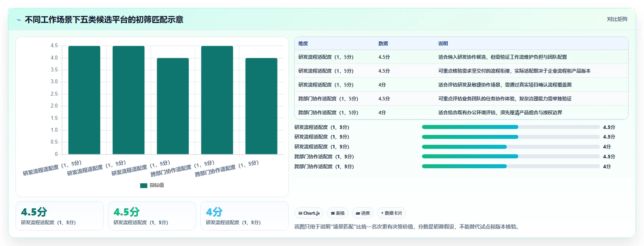644x246 pixels.
Task: Open the 4分 data card
Action: pyautogui.click(x=244, y=216)
